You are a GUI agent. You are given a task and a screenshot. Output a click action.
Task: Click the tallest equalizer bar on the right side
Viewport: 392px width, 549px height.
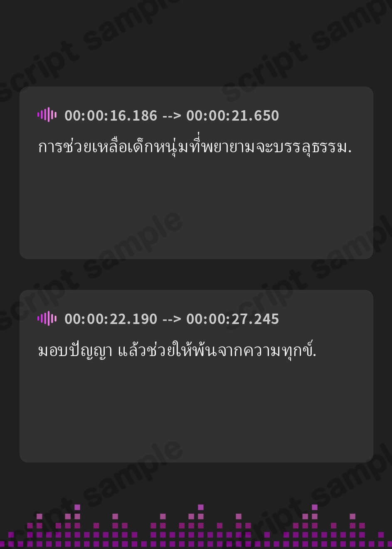pos(315,525)
